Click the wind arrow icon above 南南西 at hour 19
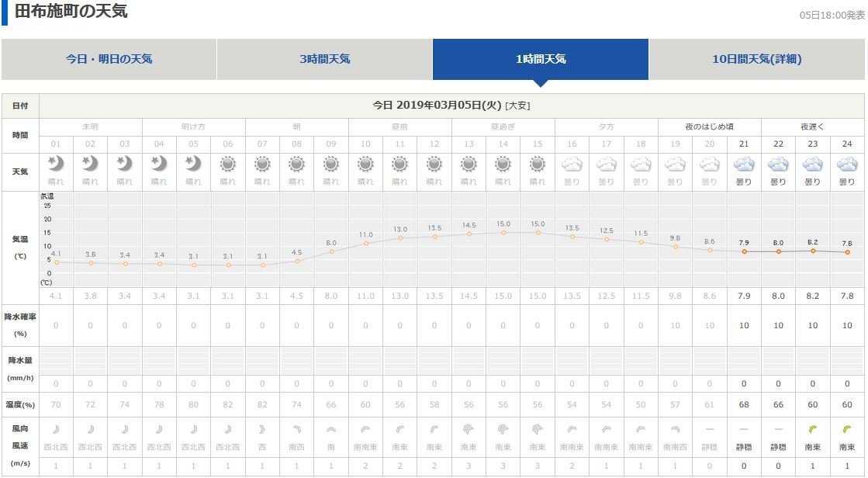This screenshot has height=478, width=868. tap(676, 429)
